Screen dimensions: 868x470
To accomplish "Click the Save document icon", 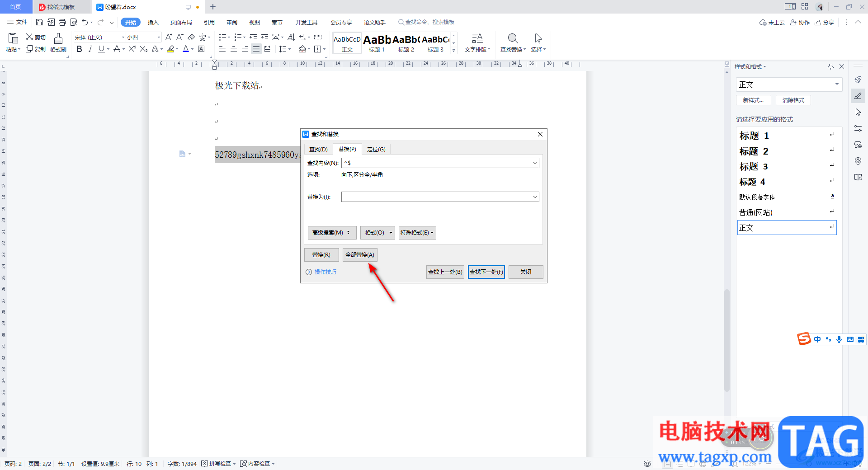I will tap(39, 22).
